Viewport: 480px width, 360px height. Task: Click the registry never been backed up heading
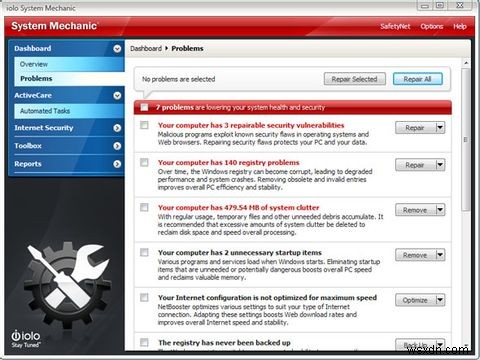[224, 343]
